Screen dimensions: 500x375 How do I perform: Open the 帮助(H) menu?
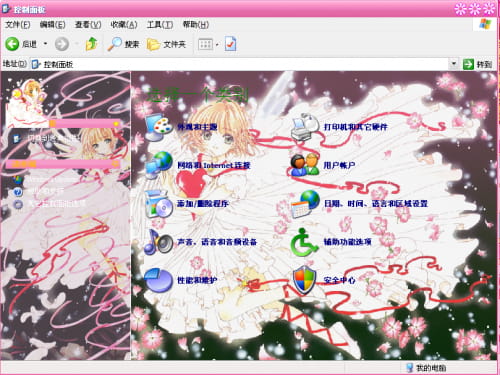click(196, 25)
